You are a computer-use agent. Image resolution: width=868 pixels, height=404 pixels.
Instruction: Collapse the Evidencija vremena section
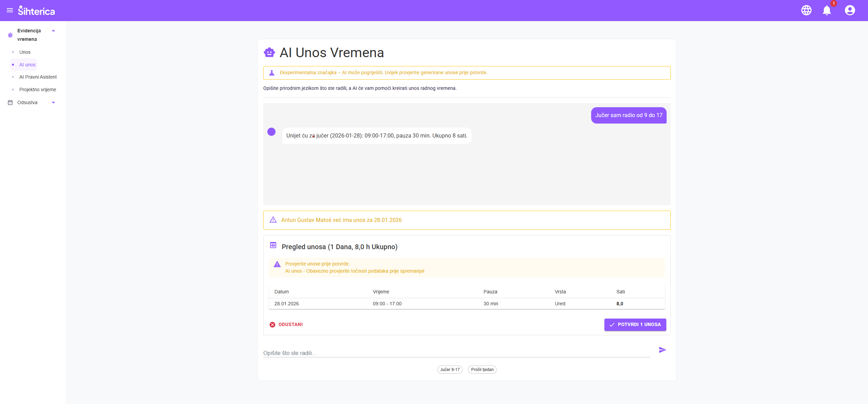(53, 31)
